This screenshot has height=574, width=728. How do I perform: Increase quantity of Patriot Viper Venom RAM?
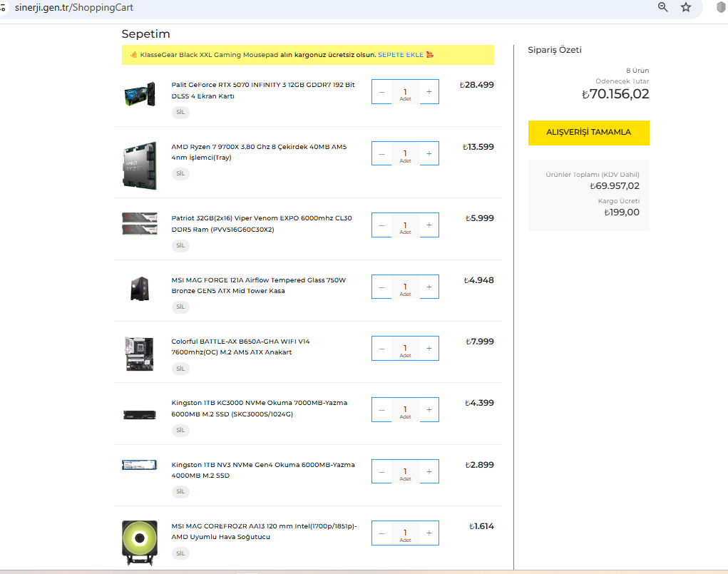[429, 225]
